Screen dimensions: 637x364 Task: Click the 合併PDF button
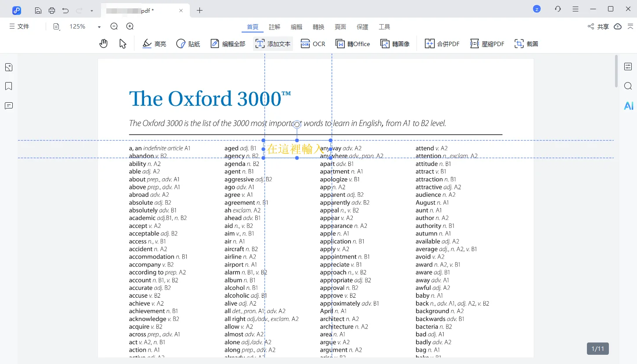442,43
